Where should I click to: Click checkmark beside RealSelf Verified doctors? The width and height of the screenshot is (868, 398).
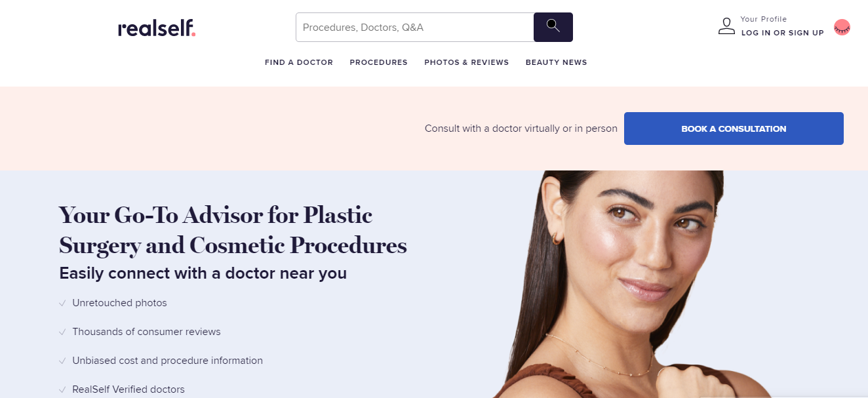[62, 390]
